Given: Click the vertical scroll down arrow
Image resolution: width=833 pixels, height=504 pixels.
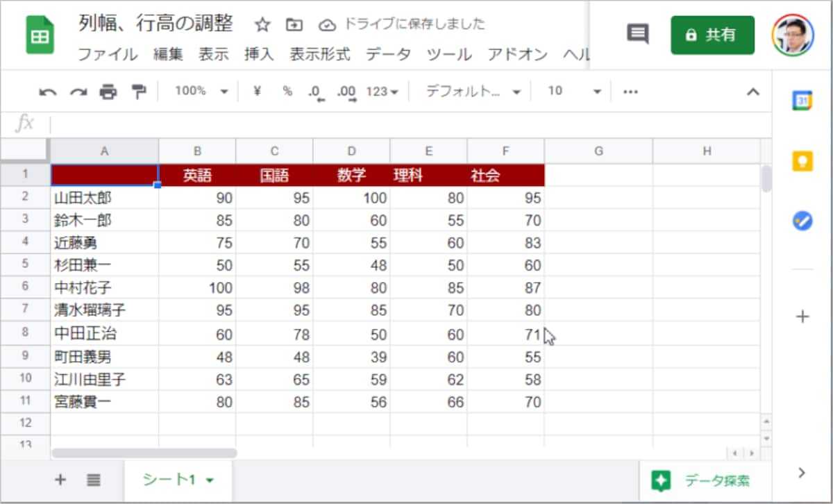Looking at the screenshot, I should click(x=766, y=439).
